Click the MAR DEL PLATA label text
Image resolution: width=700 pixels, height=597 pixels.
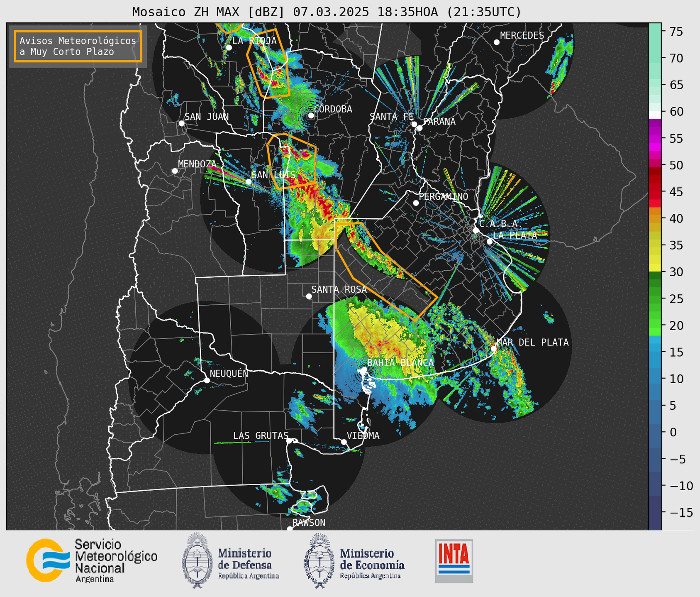(532, 343)
